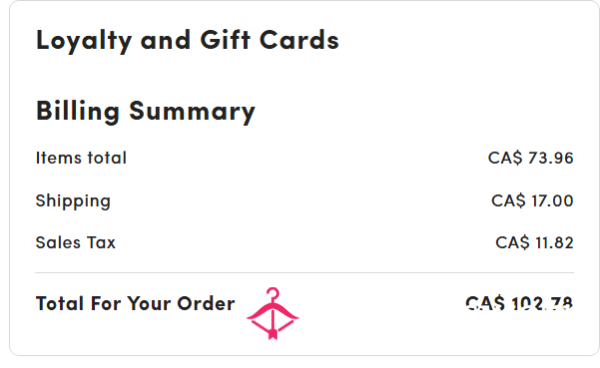Click the hook atop the hanger icon

tap(273, 294)
